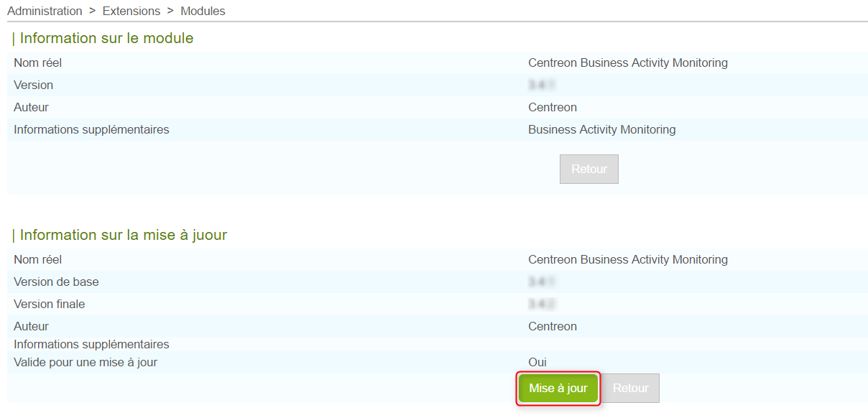
Task: Select the blurred 'Version finale' number
Action: pos(543,305)
